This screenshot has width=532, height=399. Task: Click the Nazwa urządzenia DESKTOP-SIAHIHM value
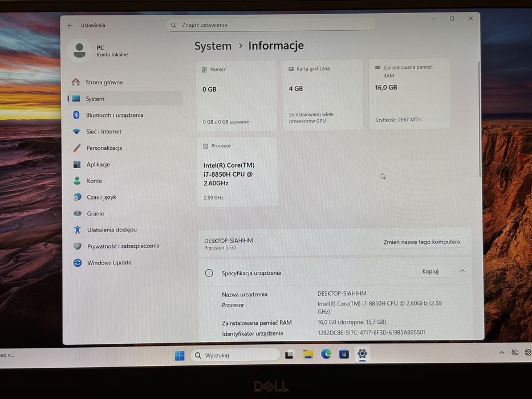342,294
